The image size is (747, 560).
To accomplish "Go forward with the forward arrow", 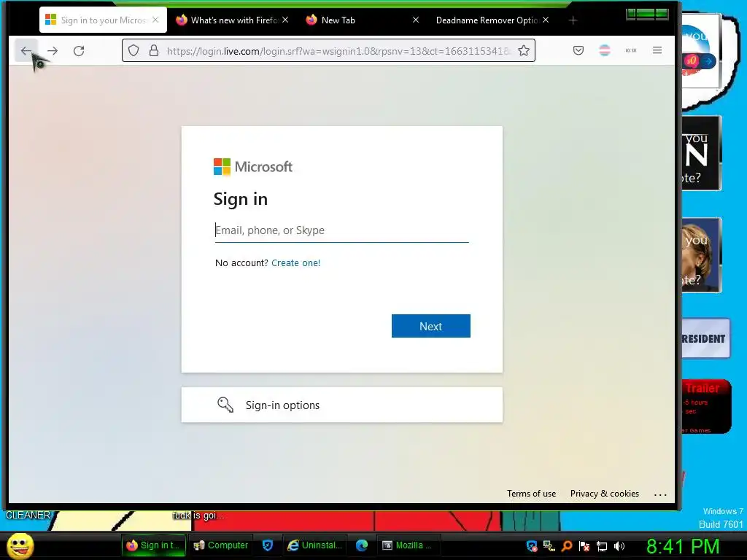I will click(x=53, y=50).
